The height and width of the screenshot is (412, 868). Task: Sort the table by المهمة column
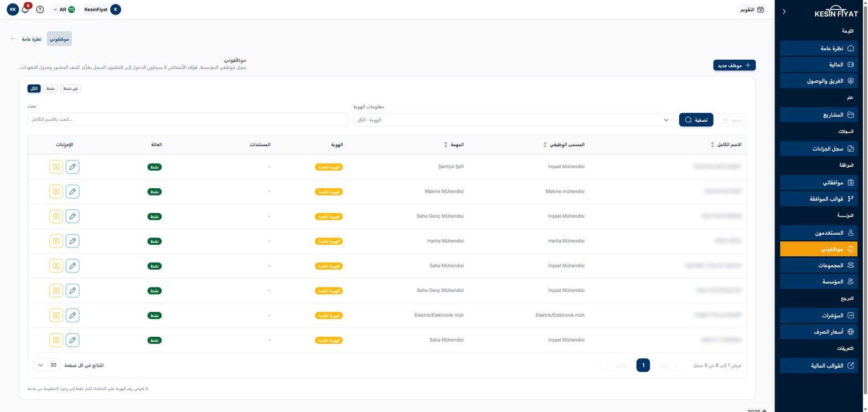[446, 145]
